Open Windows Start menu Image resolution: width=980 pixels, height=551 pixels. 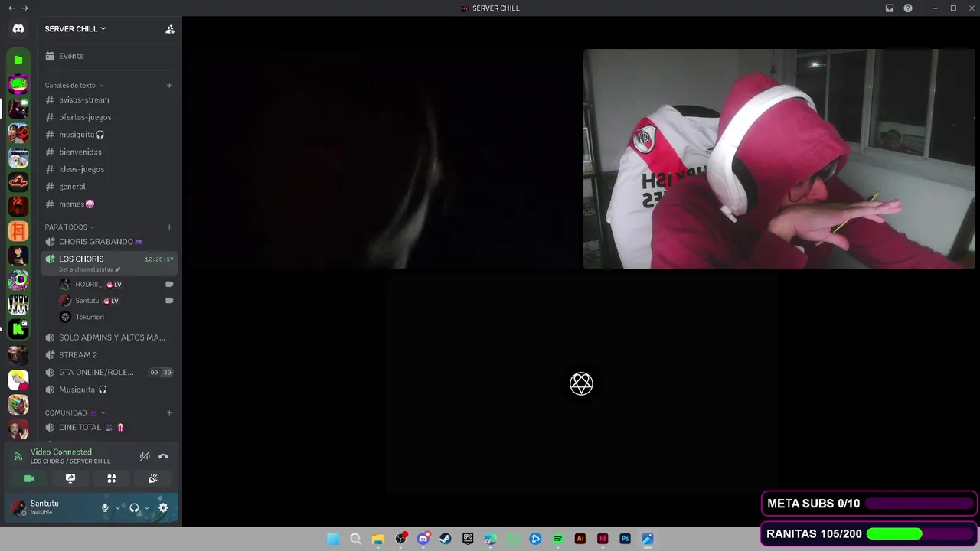(x=333, y=539)
